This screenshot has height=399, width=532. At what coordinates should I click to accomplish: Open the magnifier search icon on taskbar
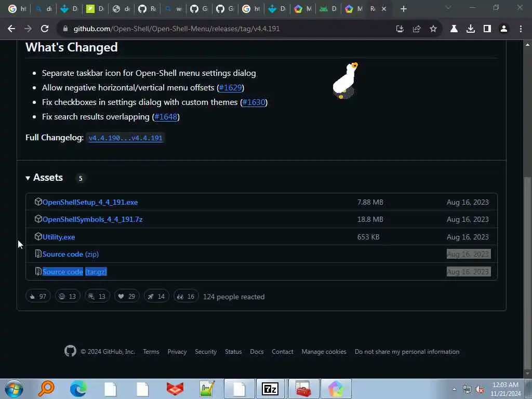[x=46, y=389]
